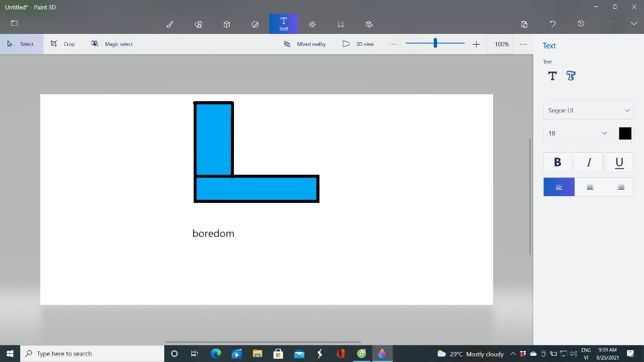Activate Magic select

(112, 44)
